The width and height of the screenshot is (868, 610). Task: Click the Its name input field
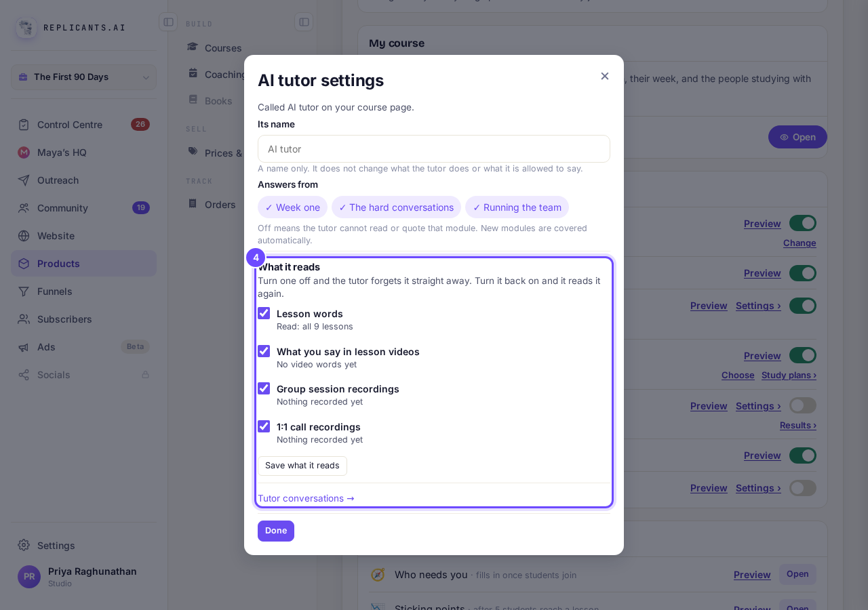[x=434, y=149]
